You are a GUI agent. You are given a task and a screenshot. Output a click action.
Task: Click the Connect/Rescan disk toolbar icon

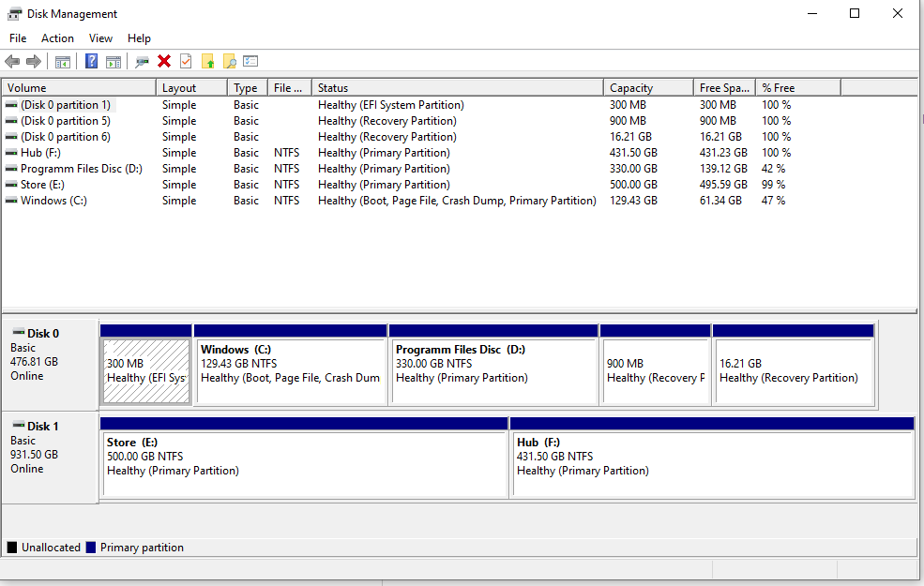[142, 61]
